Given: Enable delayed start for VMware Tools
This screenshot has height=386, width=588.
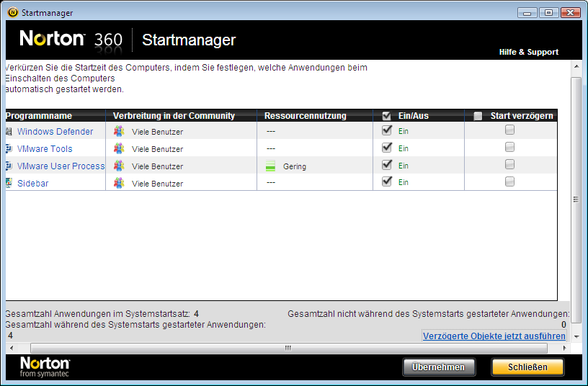Looking at the screenshot, I should (x=509, y=147).
